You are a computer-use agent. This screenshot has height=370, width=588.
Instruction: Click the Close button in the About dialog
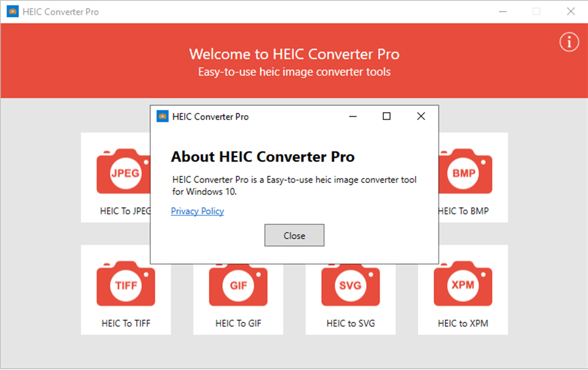tap(294, 236)
